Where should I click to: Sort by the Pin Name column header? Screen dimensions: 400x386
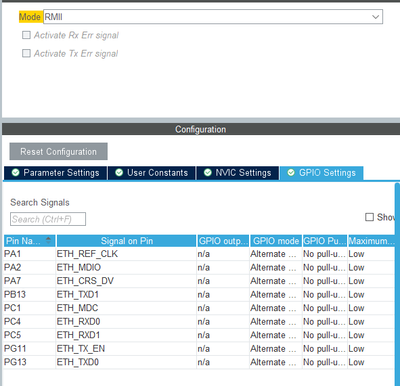pyautogui.click(x=29, y=241)
